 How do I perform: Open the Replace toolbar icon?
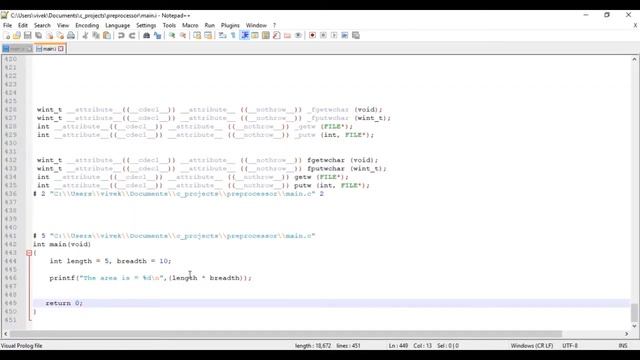click(157, 36)
